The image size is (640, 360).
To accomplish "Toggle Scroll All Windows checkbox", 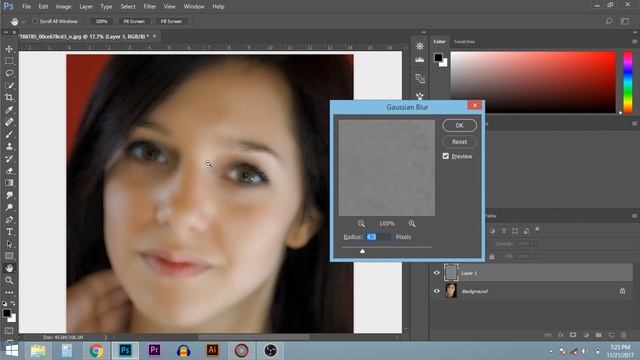I will [x=35, y=21].
